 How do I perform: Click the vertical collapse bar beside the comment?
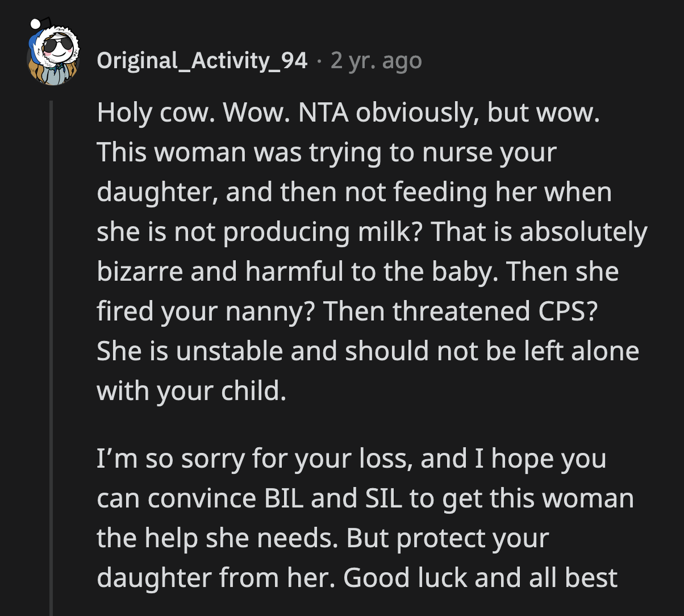pyautogui.click(x=52, y=341)
